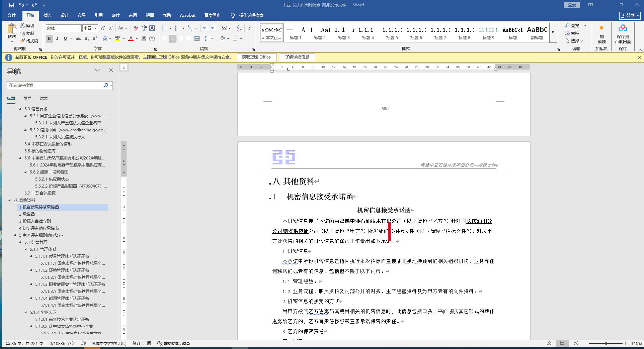The height and width of the screenshot is (349, 644).
Task: Toggle center alignment
Action: pos(172,38)
